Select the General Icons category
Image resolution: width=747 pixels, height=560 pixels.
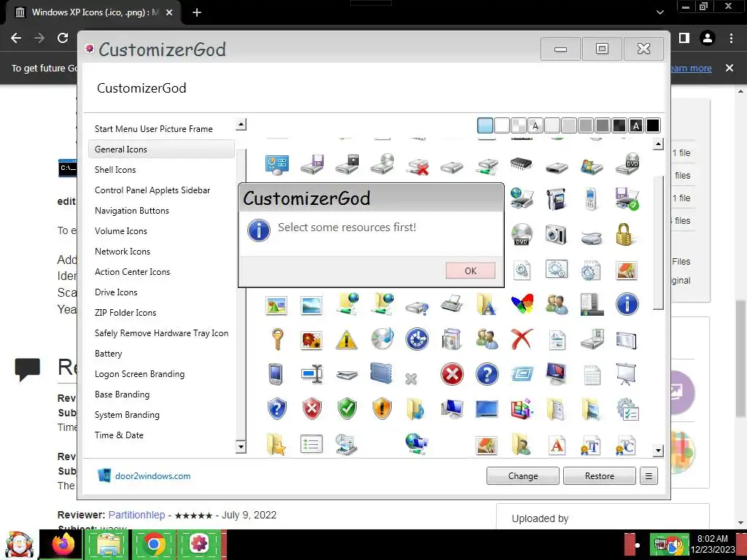(161, 149)
